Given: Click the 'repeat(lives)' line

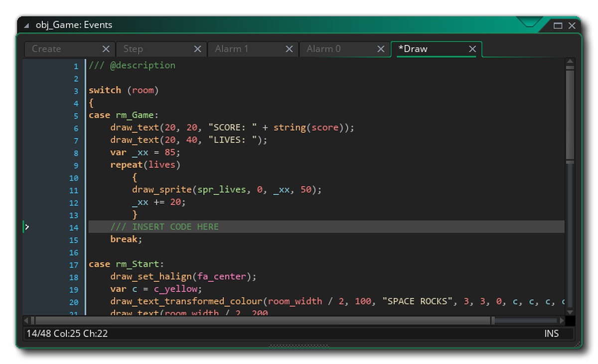Looking at the screenshot, I should click(145, 165).
